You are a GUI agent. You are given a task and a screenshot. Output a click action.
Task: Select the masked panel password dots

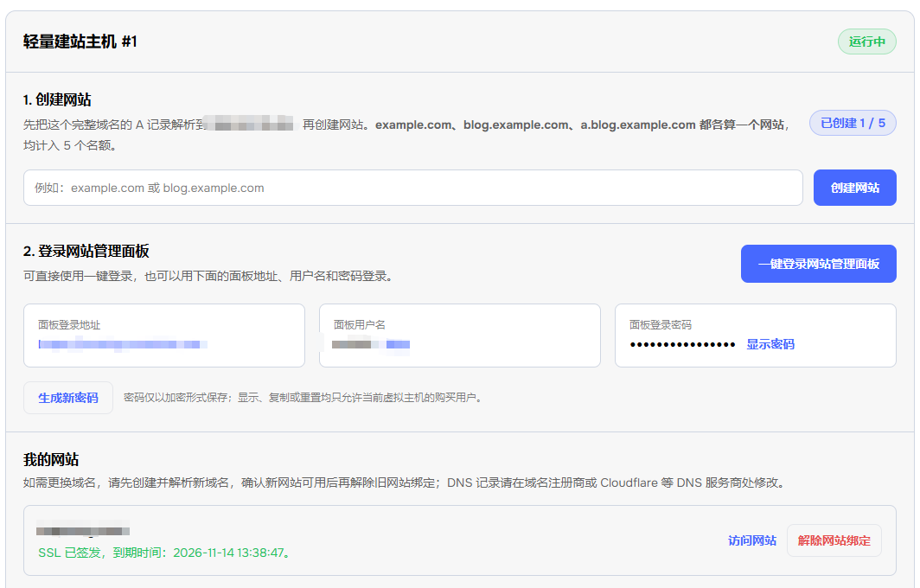point(682,344)
